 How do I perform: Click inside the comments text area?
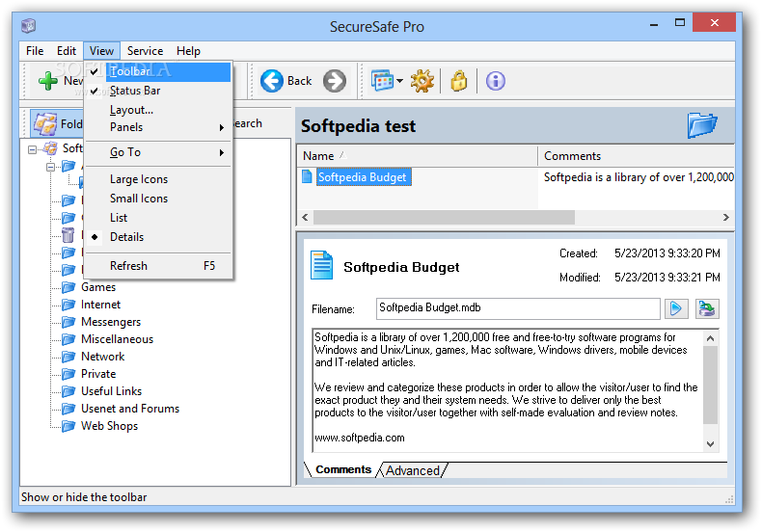click(507, 390)
